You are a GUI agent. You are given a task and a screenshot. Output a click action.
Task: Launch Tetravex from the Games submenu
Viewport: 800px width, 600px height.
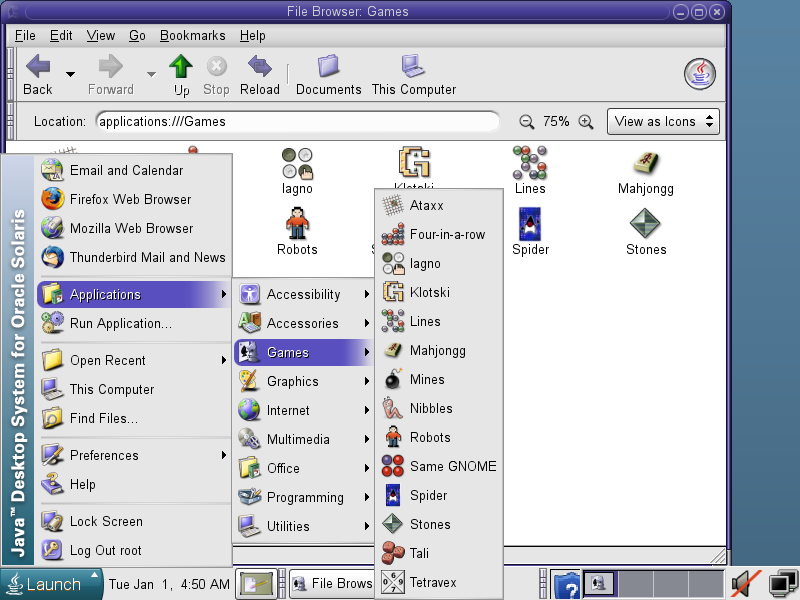[438, 582]
